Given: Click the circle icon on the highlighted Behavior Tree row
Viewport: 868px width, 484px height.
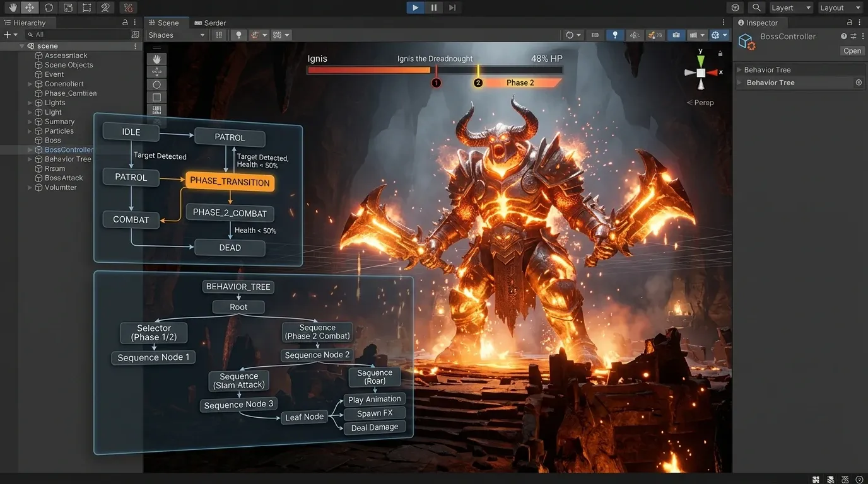Looking at the screenshot, I should [859, 83].
